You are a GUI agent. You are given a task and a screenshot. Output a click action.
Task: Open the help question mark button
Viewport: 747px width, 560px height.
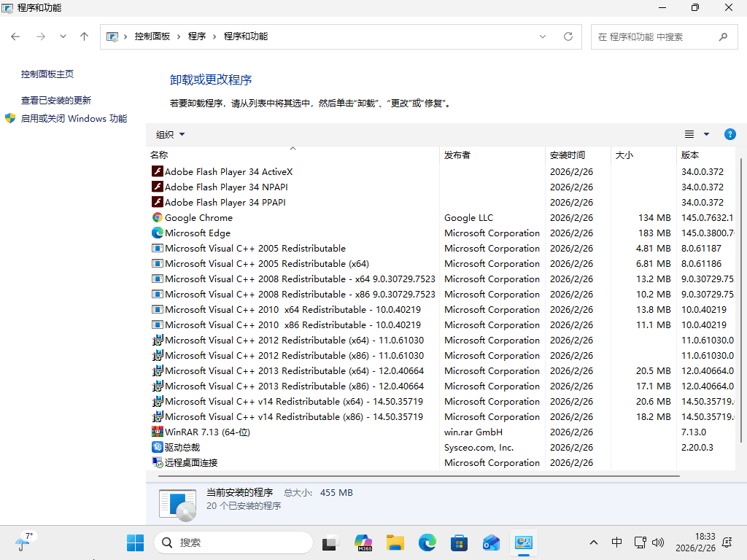[x=729, y=134]
